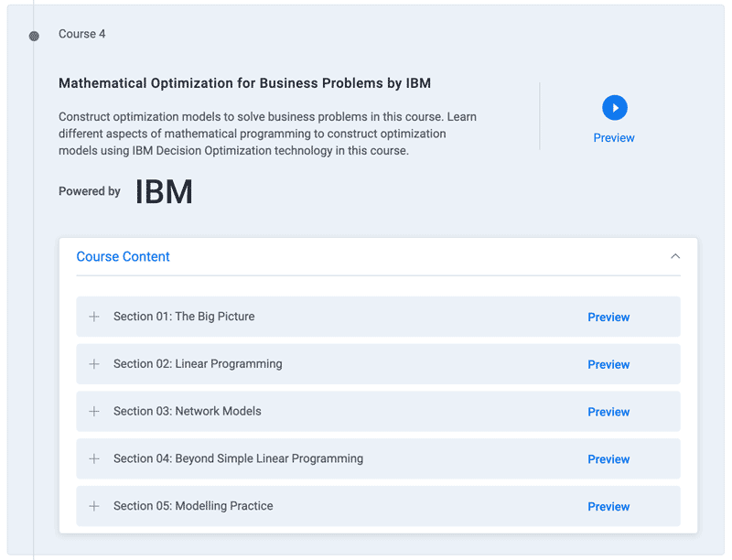Expand Section 01 plus icon
The height and width of the screenshot is (560, 732).
(x=94, y=317)
